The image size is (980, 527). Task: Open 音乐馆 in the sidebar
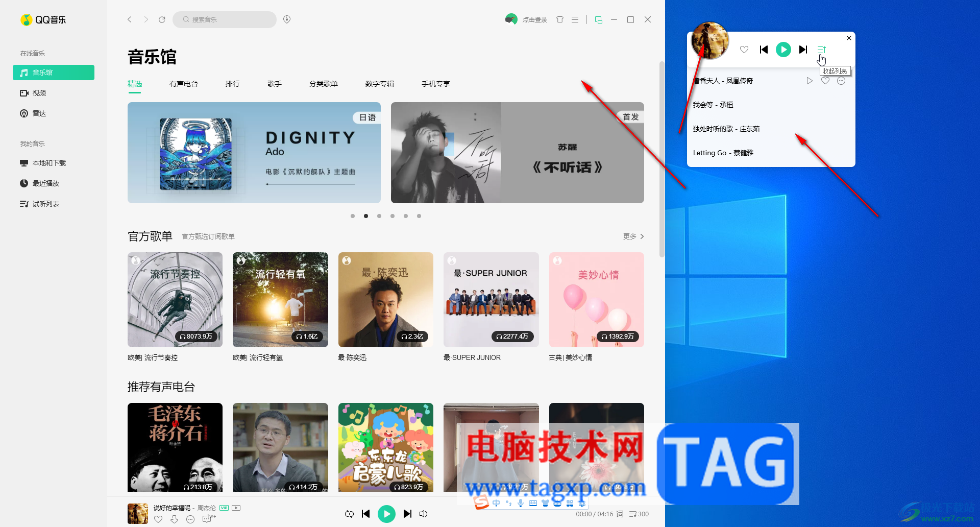(54, 73)
